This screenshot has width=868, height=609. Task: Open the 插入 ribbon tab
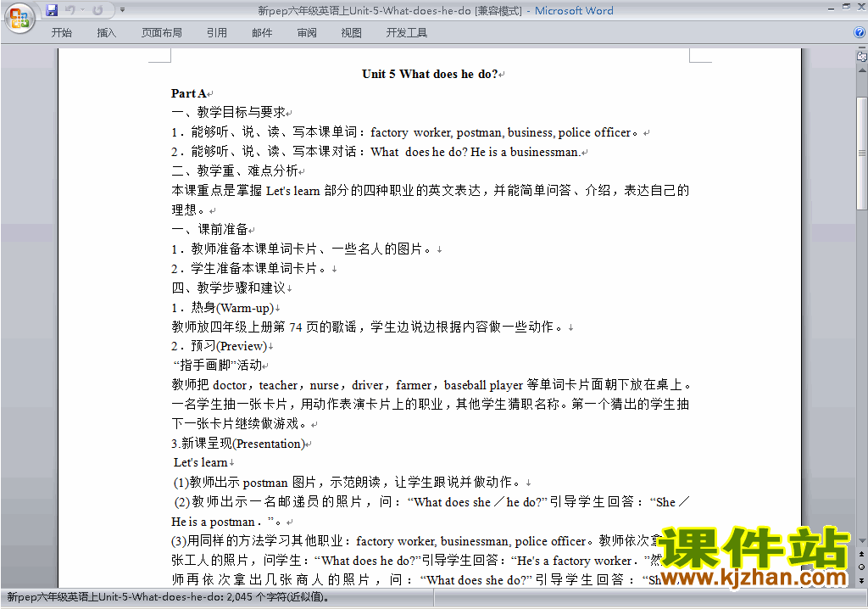pos(106,33)
